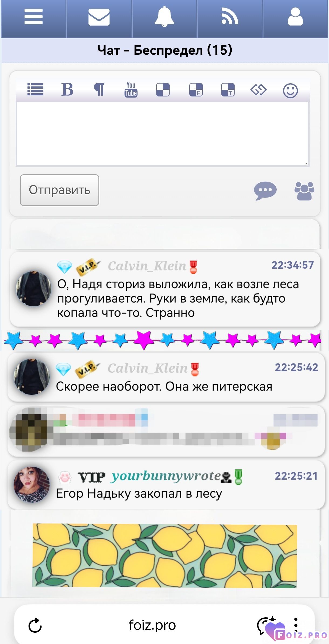329x644 pixels.
Task: Click the checkered icon labeled T
Action: point(228,90)
